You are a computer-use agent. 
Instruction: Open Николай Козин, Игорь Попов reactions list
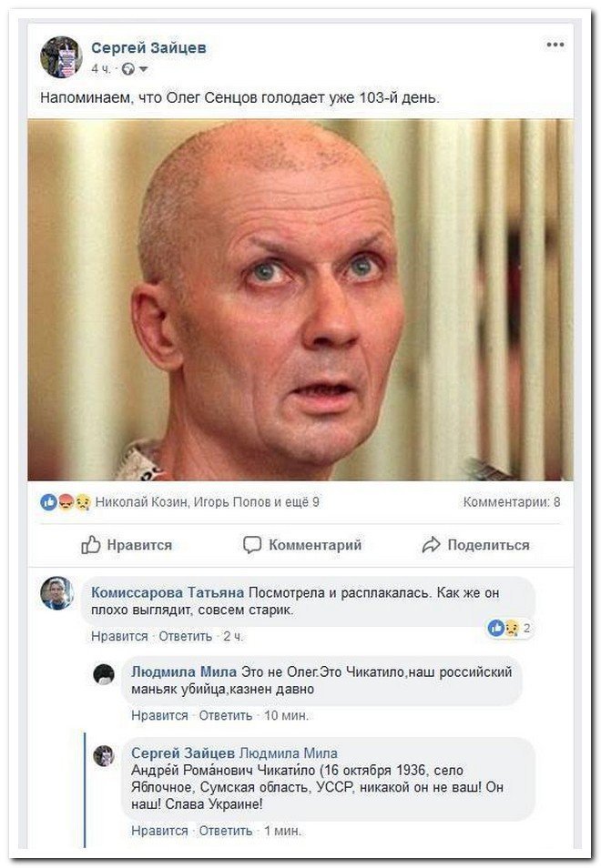(208, 502)
